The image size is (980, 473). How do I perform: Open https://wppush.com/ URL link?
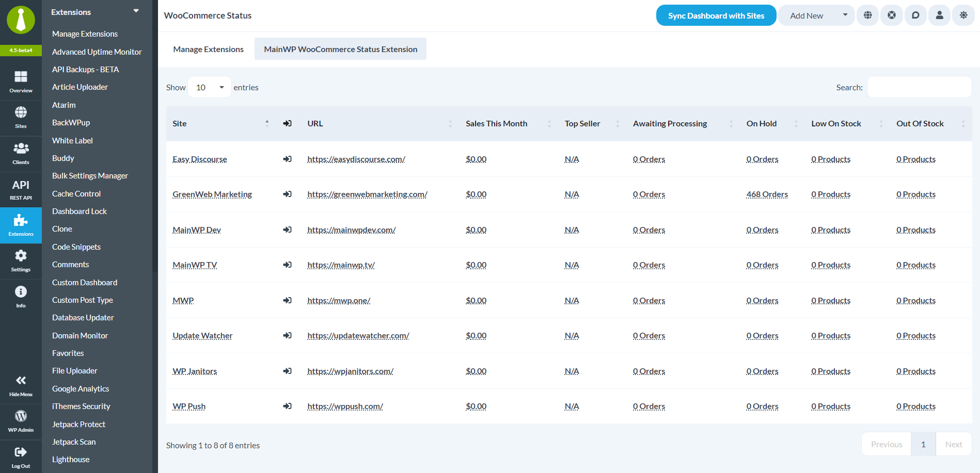click(x=345, y=406)
